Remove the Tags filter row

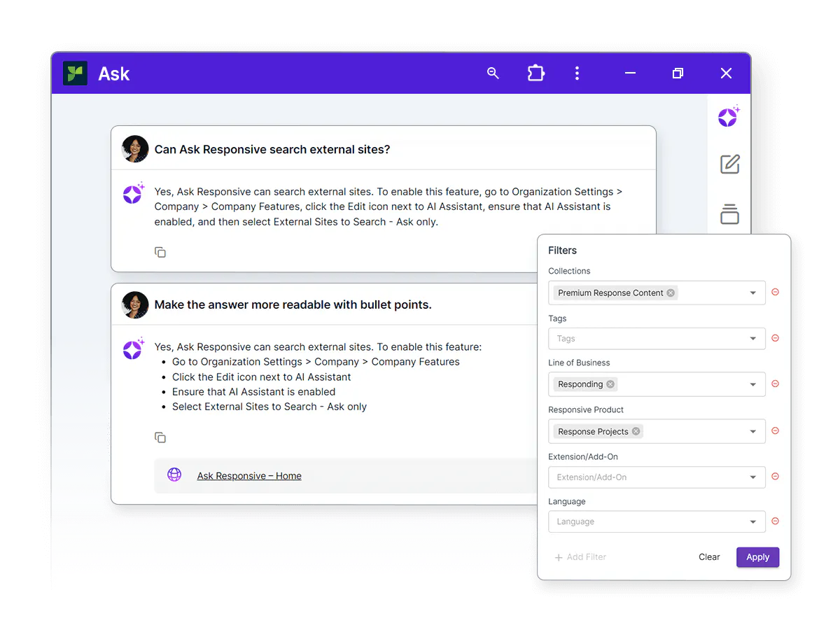click(x=775, y=338)
